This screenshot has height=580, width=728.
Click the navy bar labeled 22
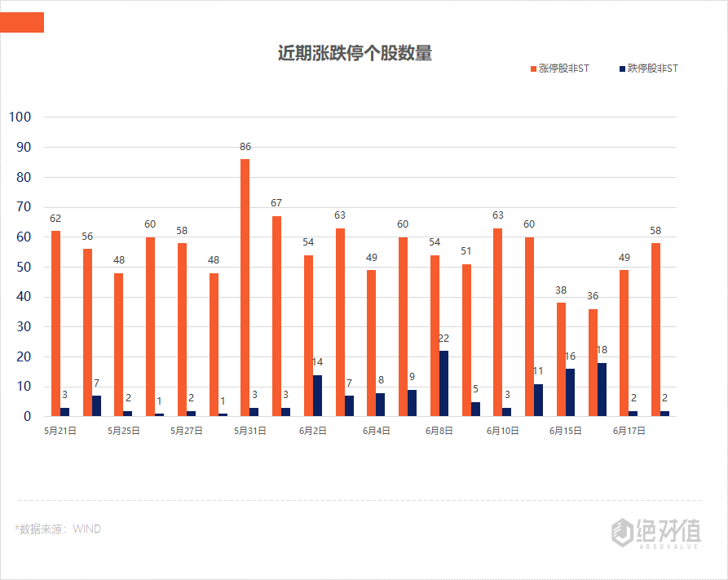click(443, 383)
